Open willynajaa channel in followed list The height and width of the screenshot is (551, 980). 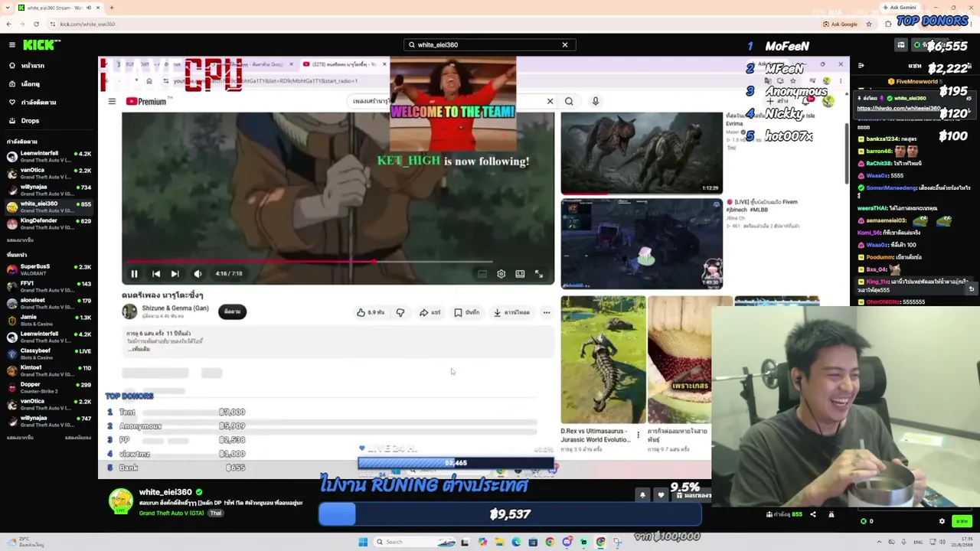tap(49, 190)
